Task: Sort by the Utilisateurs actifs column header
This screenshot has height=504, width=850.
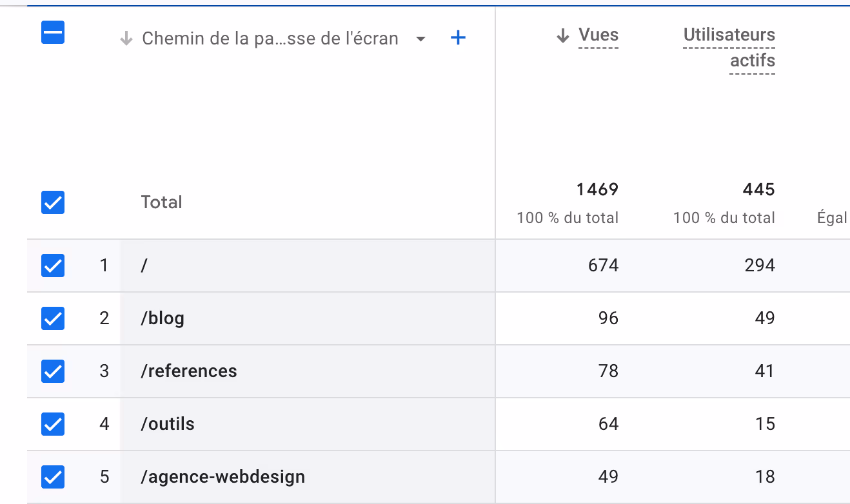Action: tap(729, 48)
